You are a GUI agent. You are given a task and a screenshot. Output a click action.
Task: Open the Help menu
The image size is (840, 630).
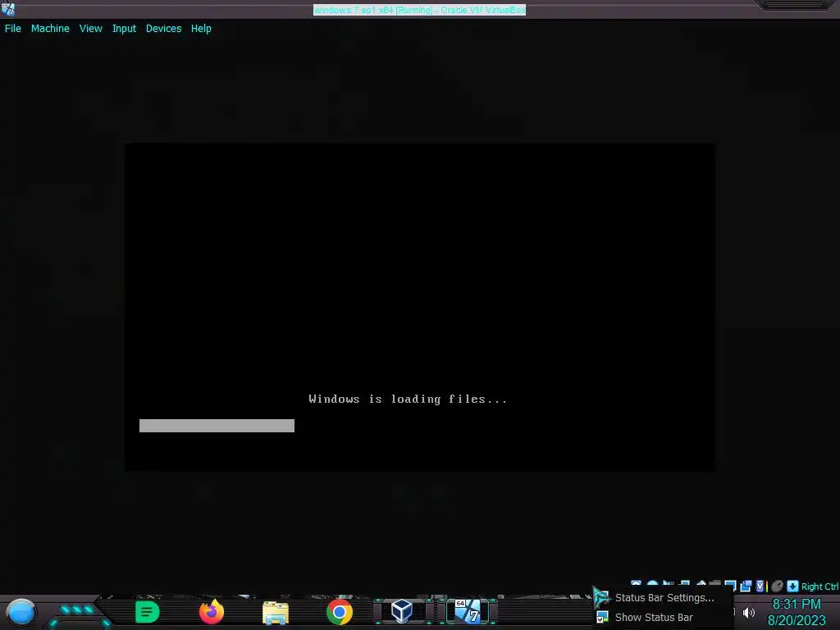(x=201, y=29)
